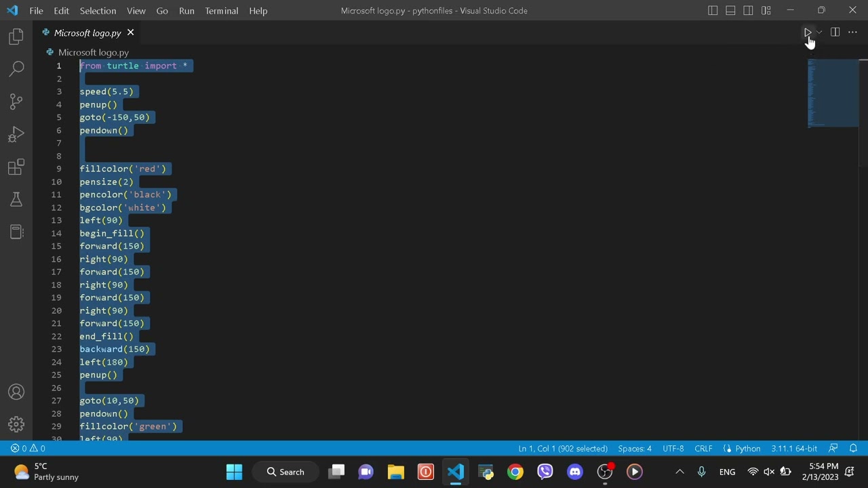
Task: Open the Selection menu
Action: [98, 10]
